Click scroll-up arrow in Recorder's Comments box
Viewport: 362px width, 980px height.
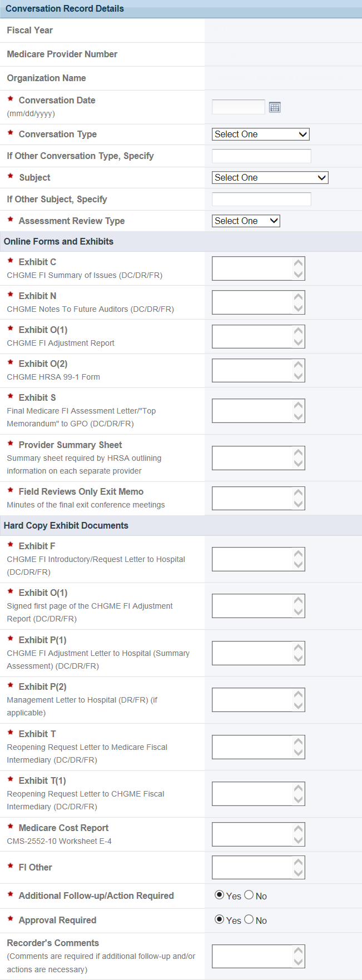pos(299,951)
